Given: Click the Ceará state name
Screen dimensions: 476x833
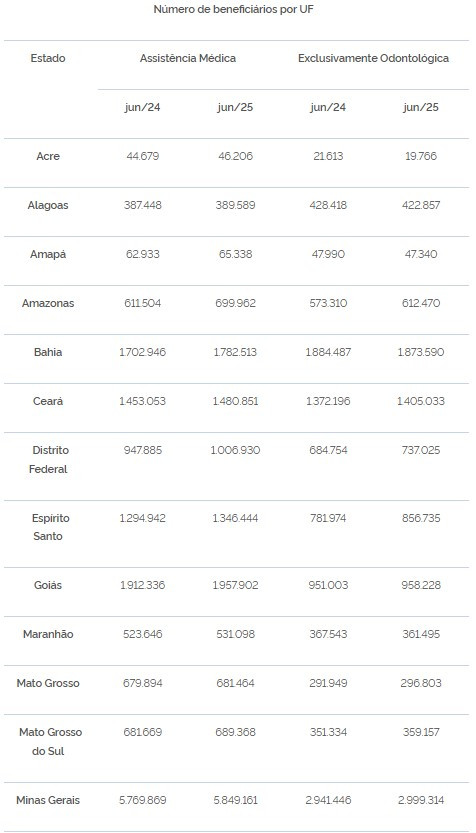Looking at the screenshot, I should [48, 401].
